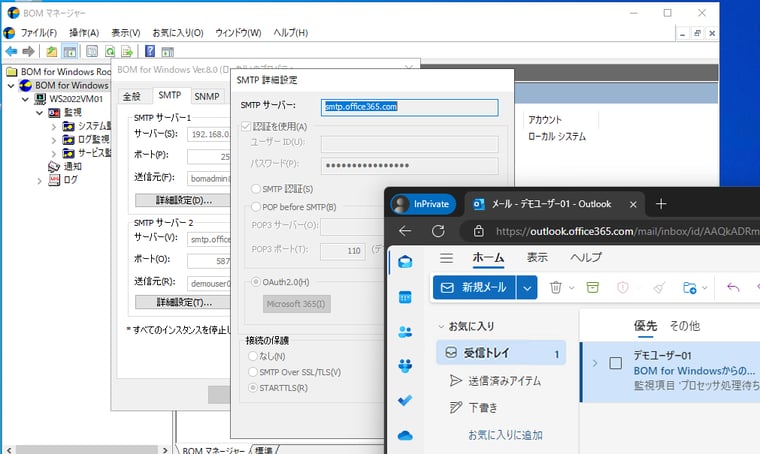Expand the ログ監視 tree node
This screenshot has height=454, width=760.
(53, 141)
